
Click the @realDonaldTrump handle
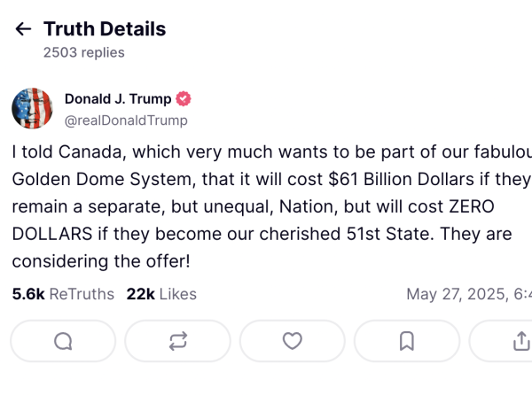126,120
